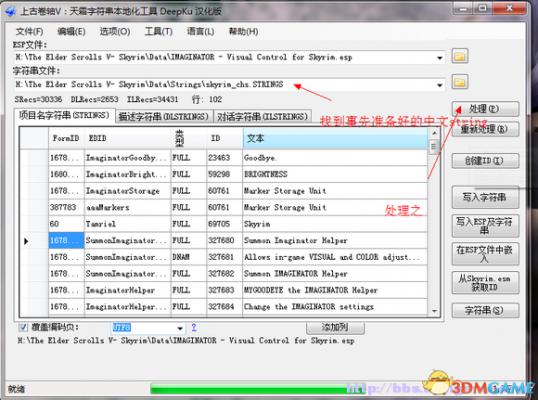
Task: Select the ID cell 327683
Action: pyautogui.click(x=224, y=290)
